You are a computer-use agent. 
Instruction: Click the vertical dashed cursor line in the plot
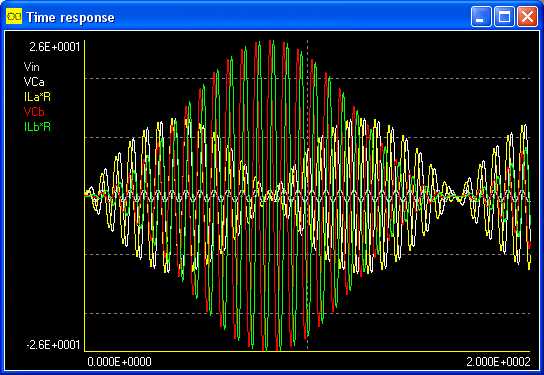[x=307, y=194]
